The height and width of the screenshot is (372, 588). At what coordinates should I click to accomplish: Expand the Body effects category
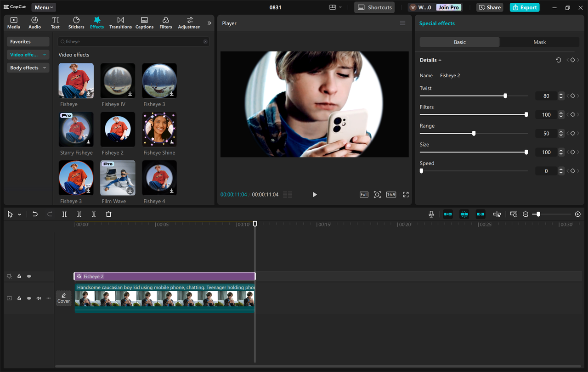pyautogui.click(x=28, y=68)
